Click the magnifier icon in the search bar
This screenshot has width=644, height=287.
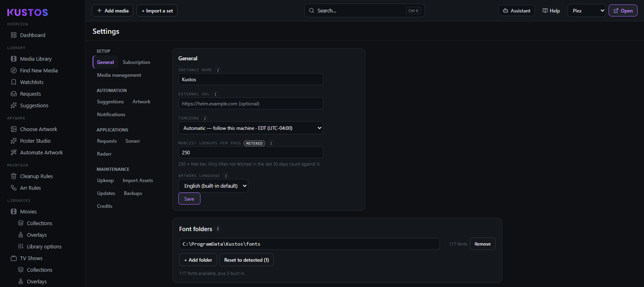(312, 10)
